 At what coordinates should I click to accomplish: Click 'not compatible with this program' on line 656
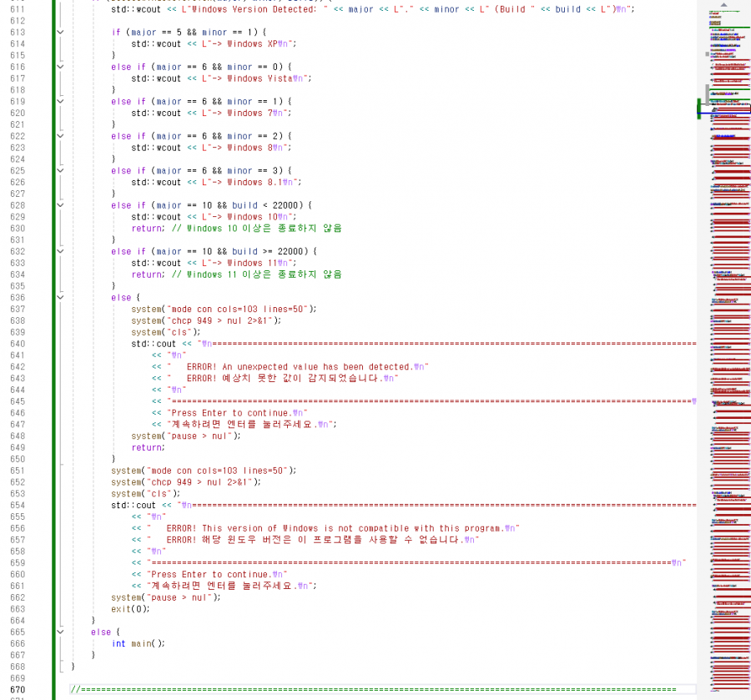tap(420, 528)
